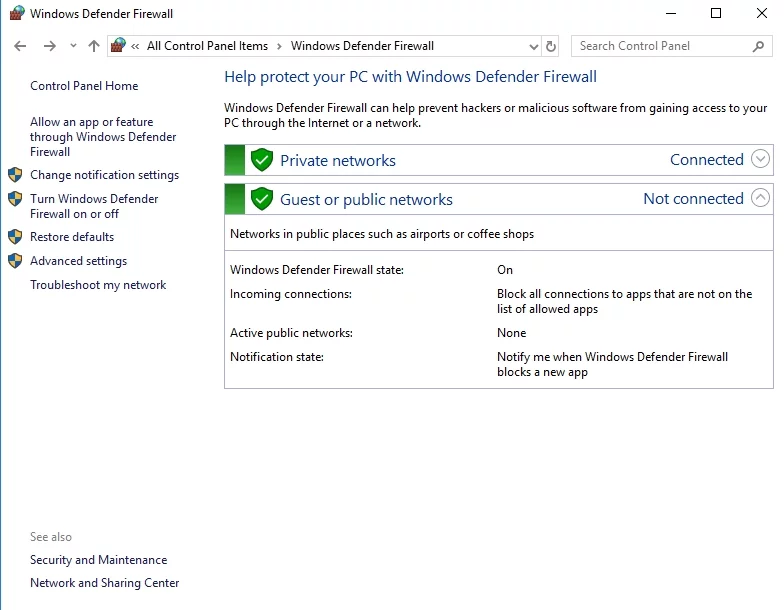Collapse the Guest or public networks section

click(760, 198)
